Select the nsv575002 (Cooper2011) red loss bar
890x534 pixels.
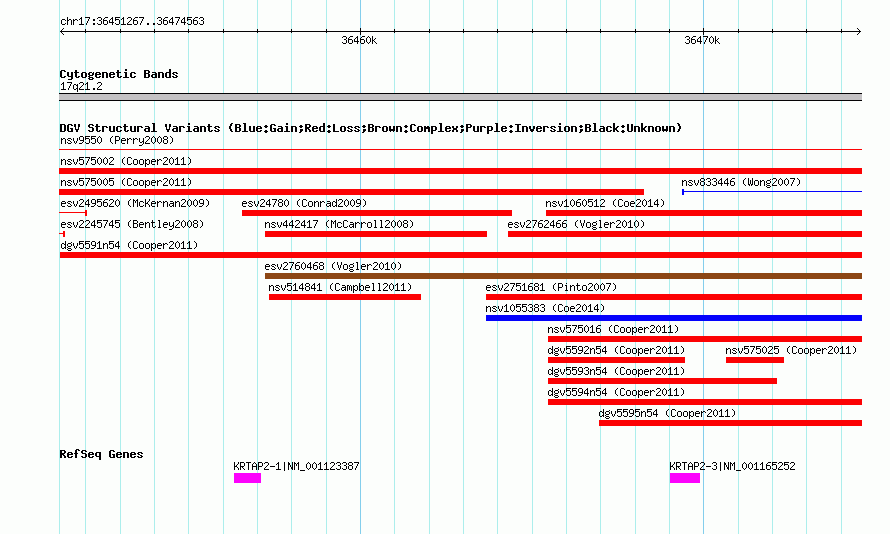click(x=460, y=171)
